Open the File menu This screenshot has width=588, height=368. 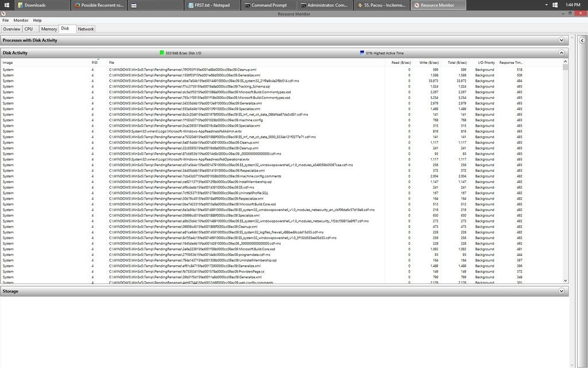pyautogui.click(x=6, y=20)
